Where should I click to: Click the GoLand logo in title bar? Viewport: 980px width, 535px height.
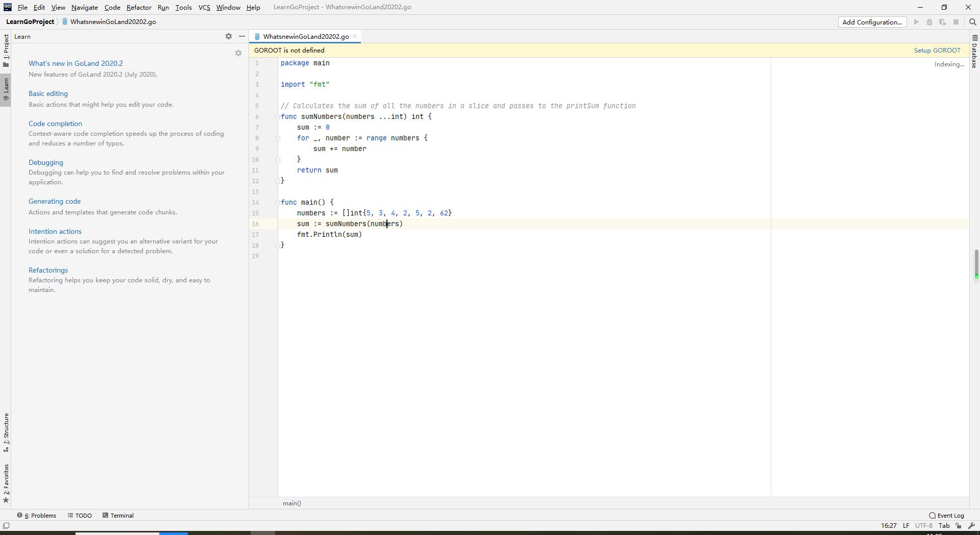point(7,7)
